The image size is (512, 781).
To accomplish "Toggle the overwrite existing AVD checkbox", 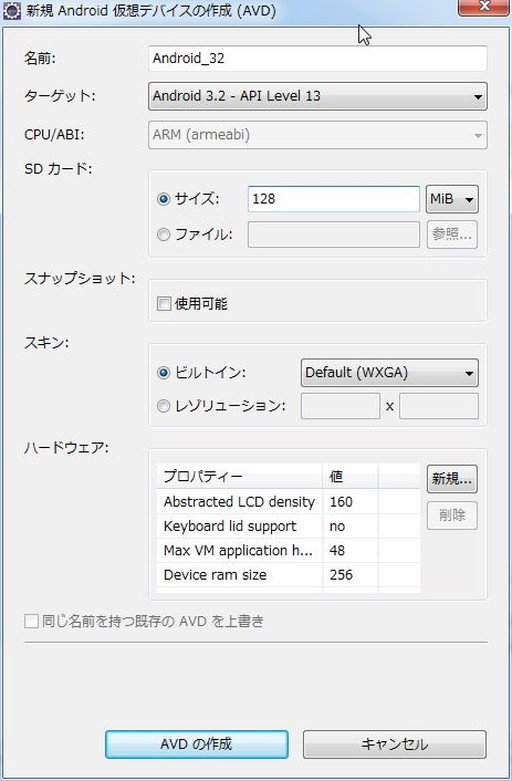I will coord(31,621).
